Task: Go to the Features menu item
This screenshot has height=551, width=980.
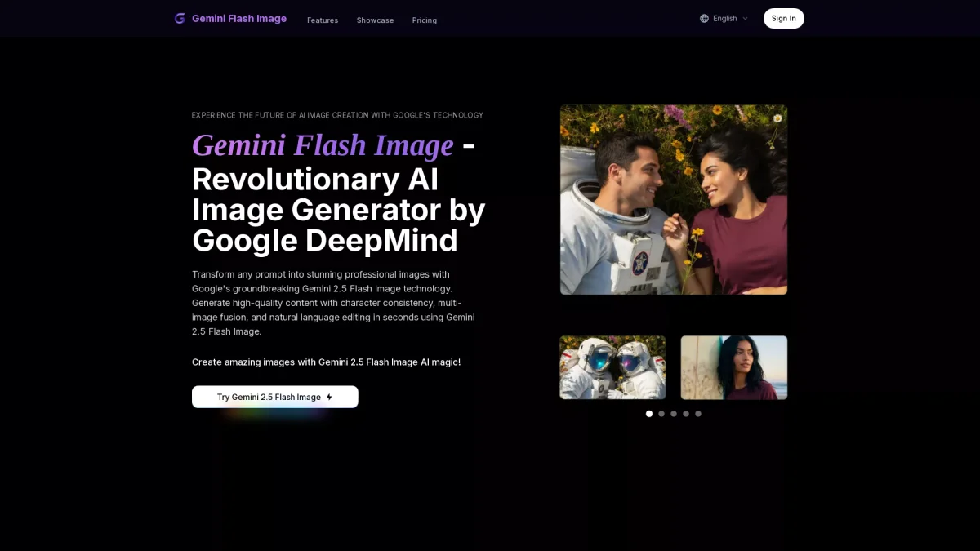Action: pos(323,20)
